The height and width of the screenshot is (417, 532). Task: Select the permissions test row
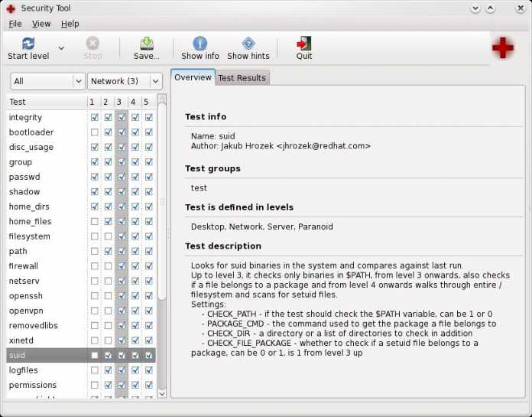pyautogui.click(x=81, y=385)
